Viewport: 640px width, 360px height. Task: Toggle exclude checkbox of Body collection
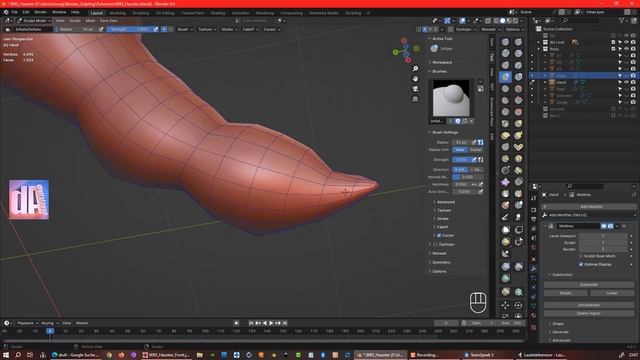(613, 49)
